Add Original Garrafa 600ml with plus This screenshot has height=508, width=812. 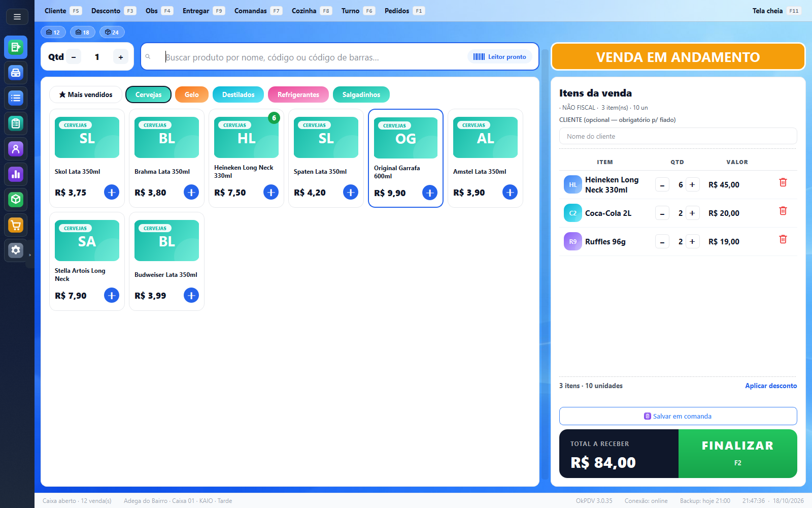pyautogui.click(x=430, y=193)
